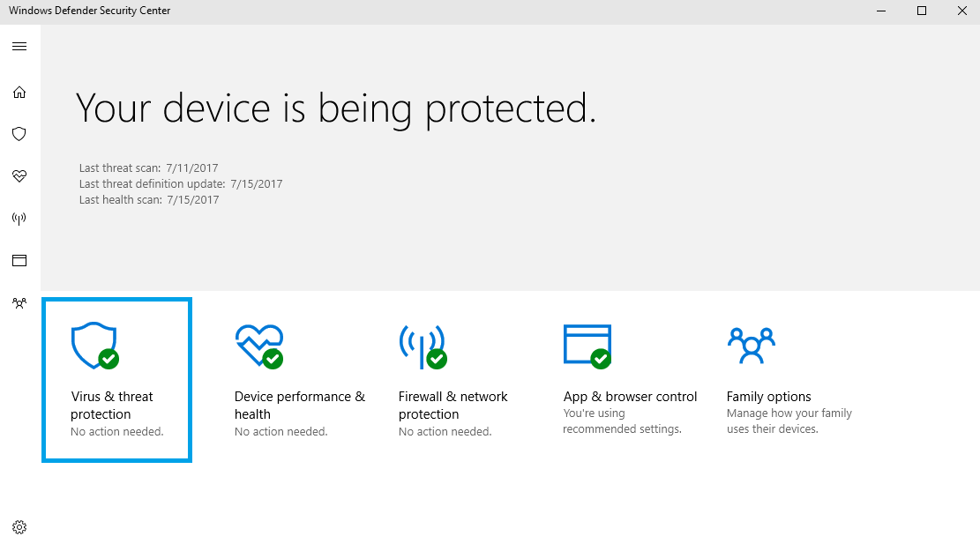Open Device performance & health title
The width and height of the screenshot is (980, 551).
(x=300, y=406)
